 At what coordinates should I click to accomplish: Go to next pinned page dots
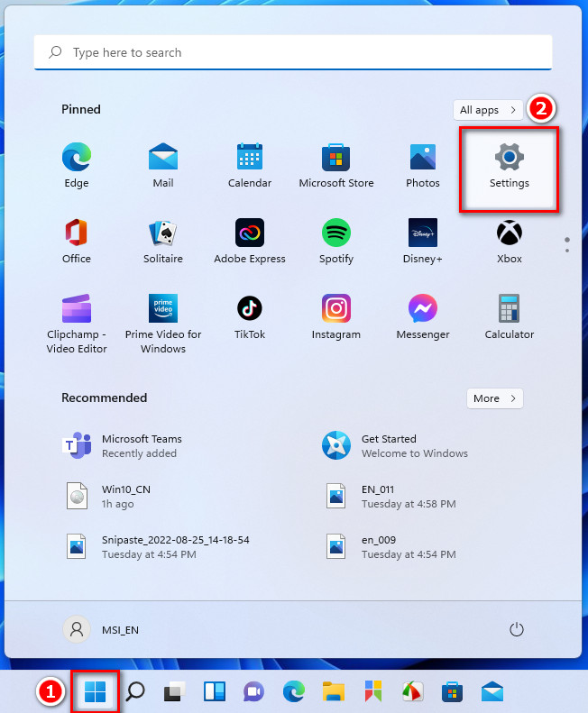(x=567, y=244)
